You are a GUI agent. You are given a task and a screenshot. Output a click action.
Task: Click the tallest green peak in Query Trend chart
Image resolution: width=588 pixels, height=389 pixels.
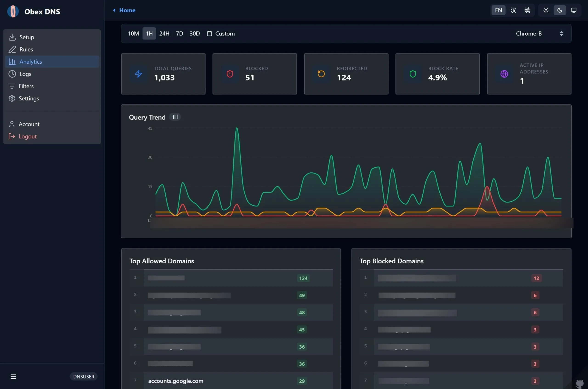(x=237, y=128)
